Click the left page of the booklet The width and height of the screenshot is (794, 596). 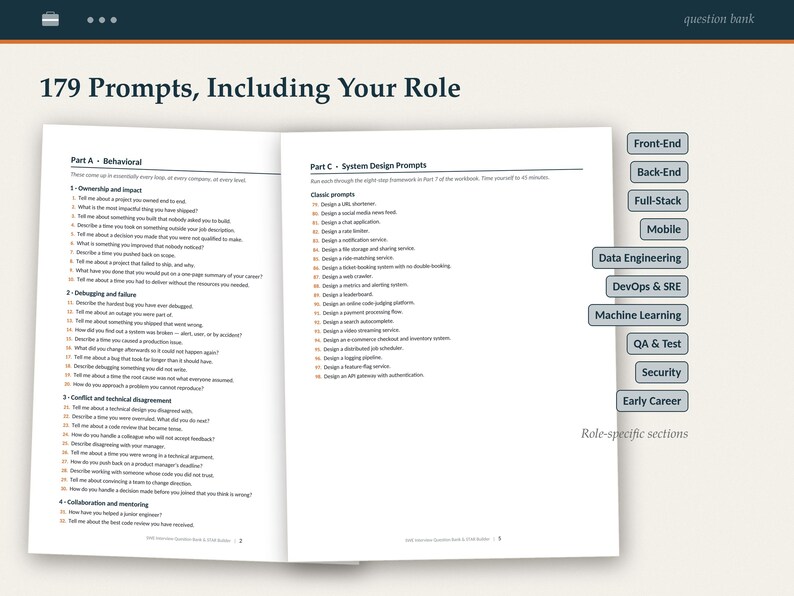click(x=156, y=342)
